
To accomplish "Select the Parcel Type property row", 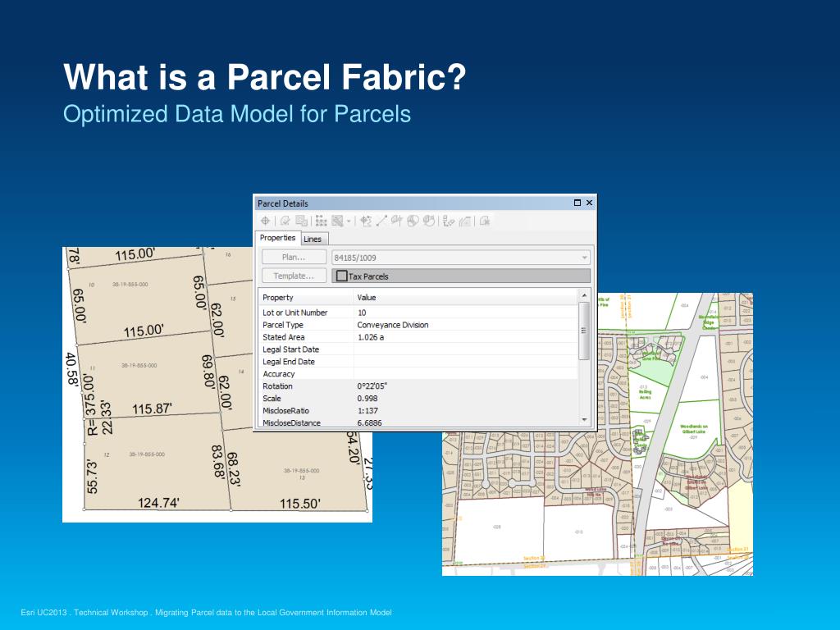I will click(x=418, y=325).
